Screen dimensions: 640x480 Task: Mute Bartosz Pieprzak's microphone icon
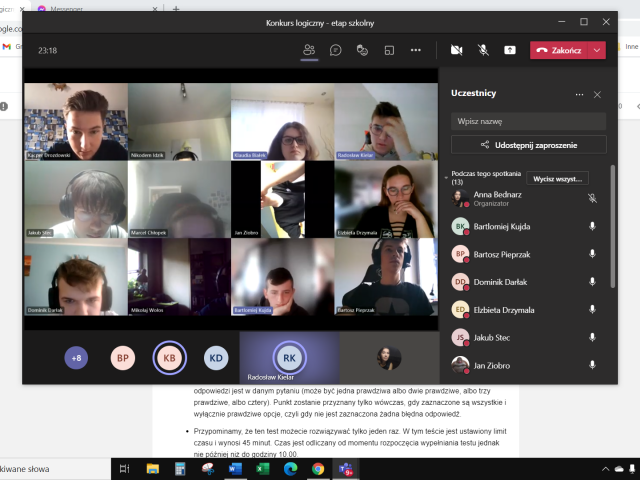592,254
